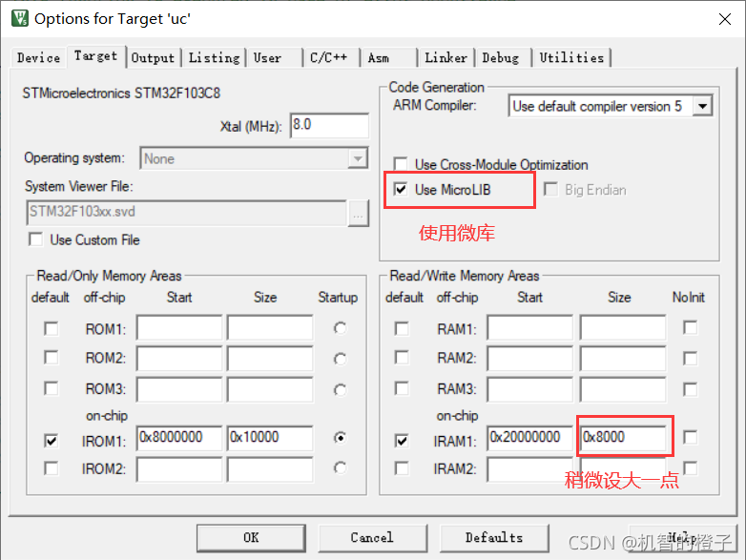The height and width of the screenshot is (560, 746).
Task: Click the ROM2 Start field
Action: 179,359
